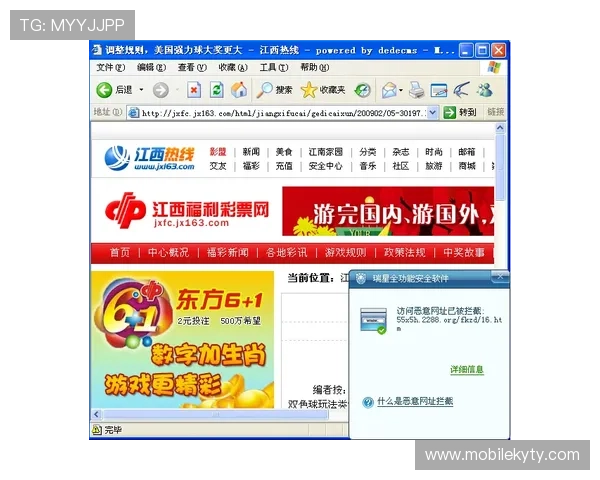The width and height of the screenshot is (600, 480).
Task: Click the red travel banner ad
Action: pos(388,211)
